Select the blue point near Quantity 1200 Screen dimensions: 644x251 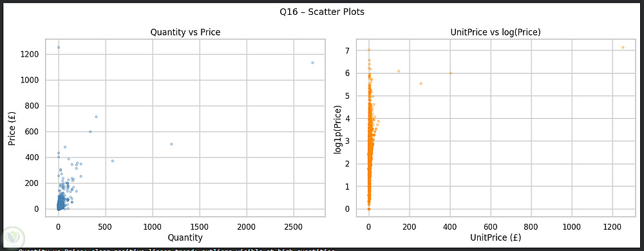coord(171,144)
